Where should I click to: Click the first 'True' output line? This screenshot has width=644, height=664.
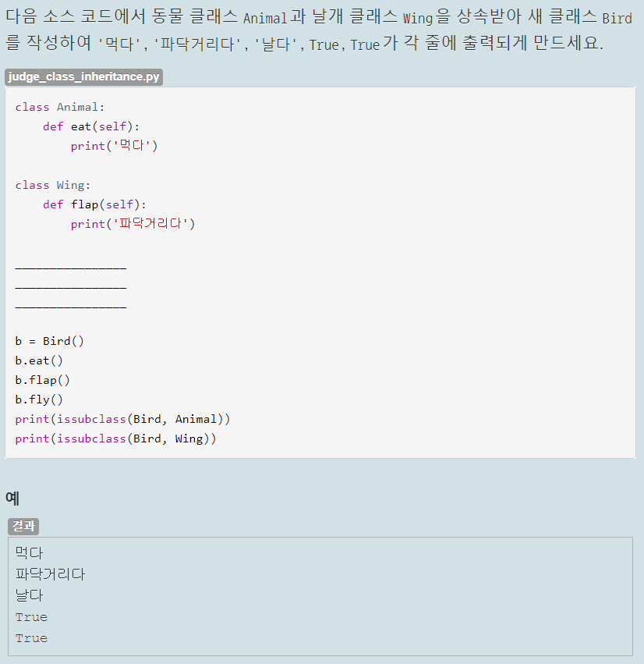pos(31,617)
